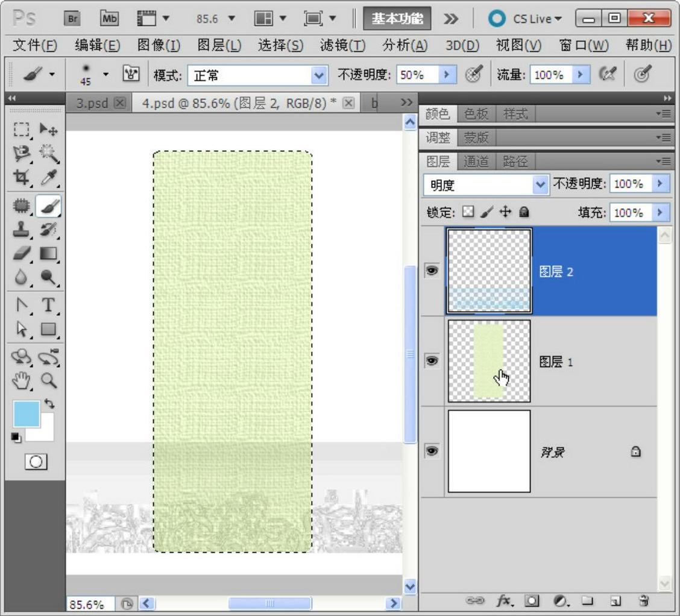Screen dimensions: 680x616
Task: Select the Magic Wand tool
Action: [49, 154]
